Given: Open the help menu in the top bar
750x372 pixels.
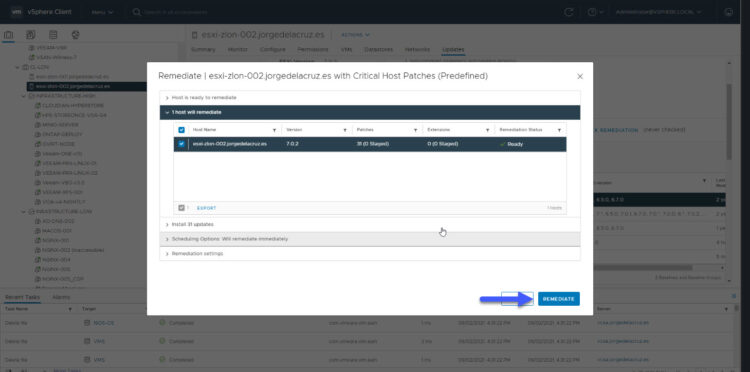Looking at the screenshot, I should pyautogui.click(x=595, y=12).
